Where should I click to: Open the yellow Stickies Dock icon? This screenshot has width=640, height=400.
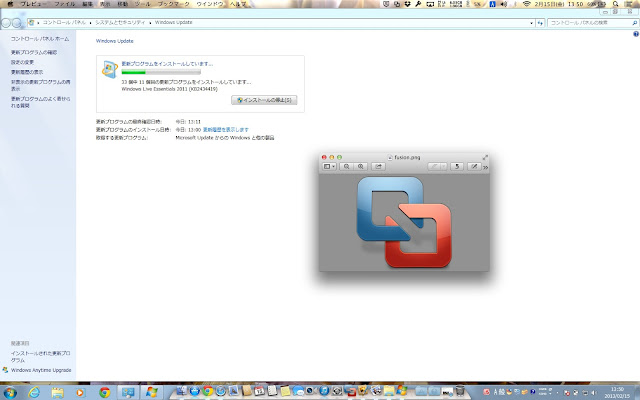click(285, 391)
